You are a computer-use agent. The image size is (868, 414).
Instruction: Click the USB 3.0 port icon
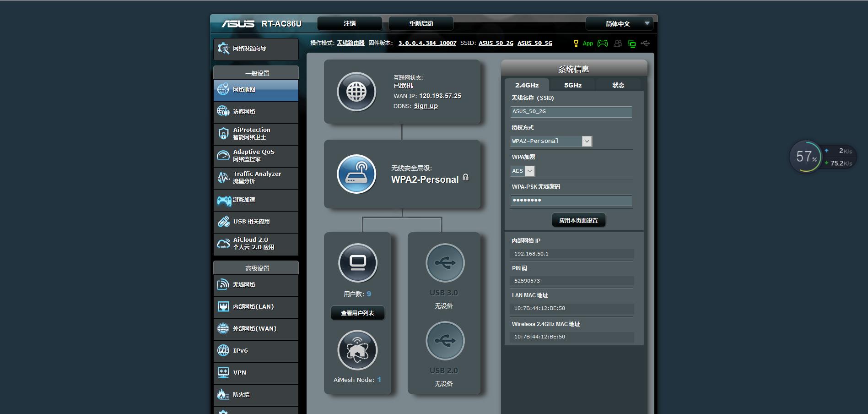click(x=445, y=263)
